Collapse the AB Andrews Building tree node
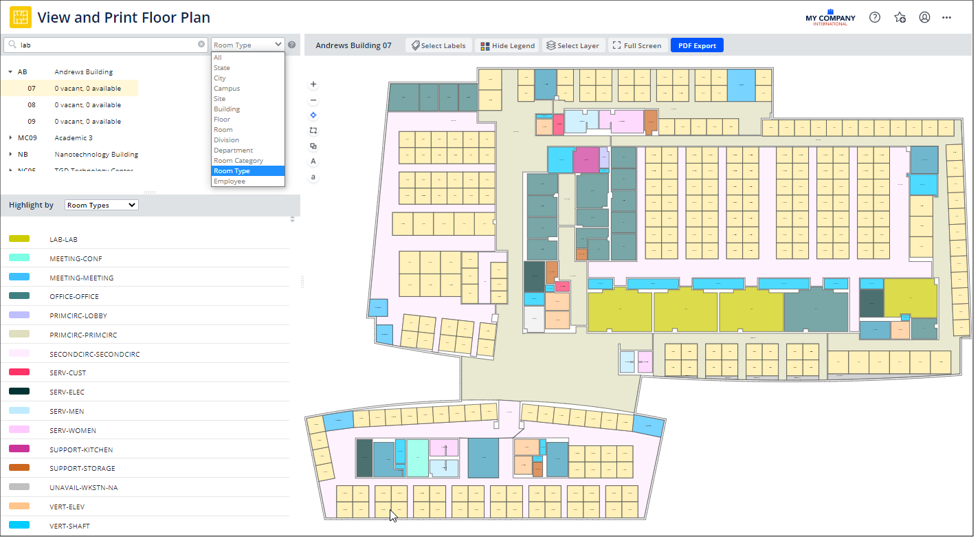The width and height of the screenshot is (980, 543). click(10, 71)
